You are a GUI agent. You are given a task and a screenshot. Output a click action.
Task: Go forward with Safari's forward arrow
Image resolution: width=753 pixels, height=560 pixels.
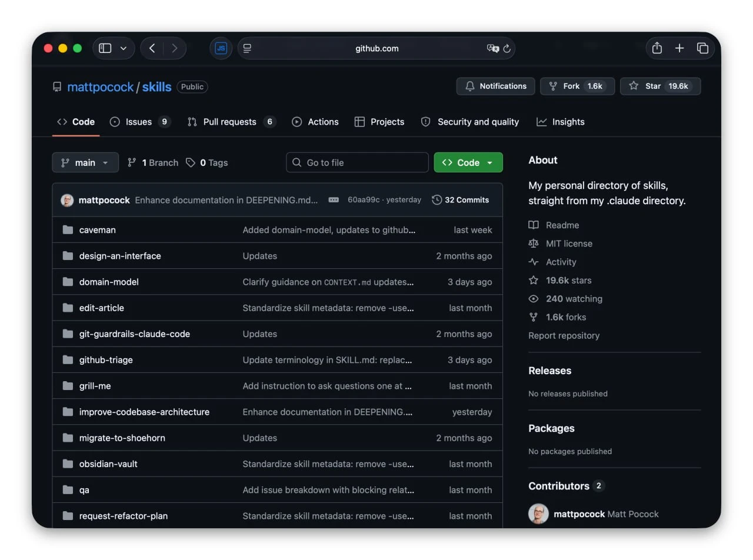[174, 48]
